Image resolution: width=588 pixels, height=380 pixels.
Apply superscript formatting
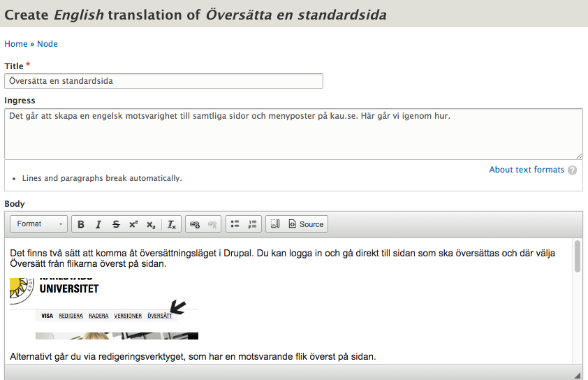[x=133, y=224]
